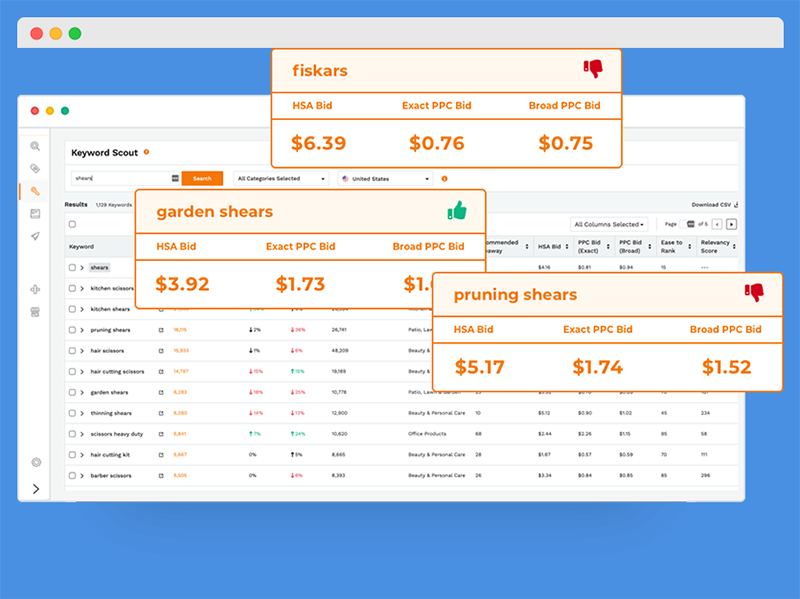Open the tag icon in sidebar
Image resolution: width=800 pixels, height=599 pixels.
(35, 169)
